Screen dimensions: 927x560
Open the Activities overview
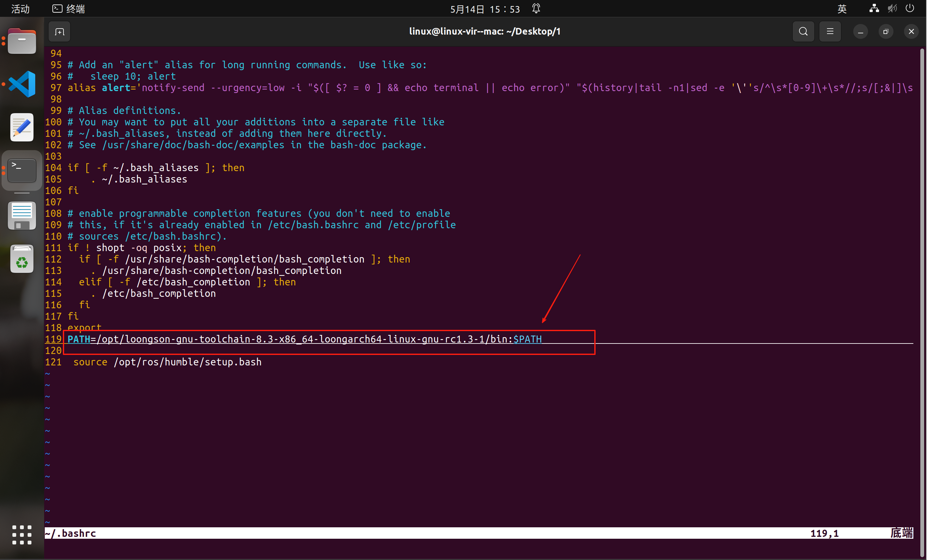coord(20,9)
